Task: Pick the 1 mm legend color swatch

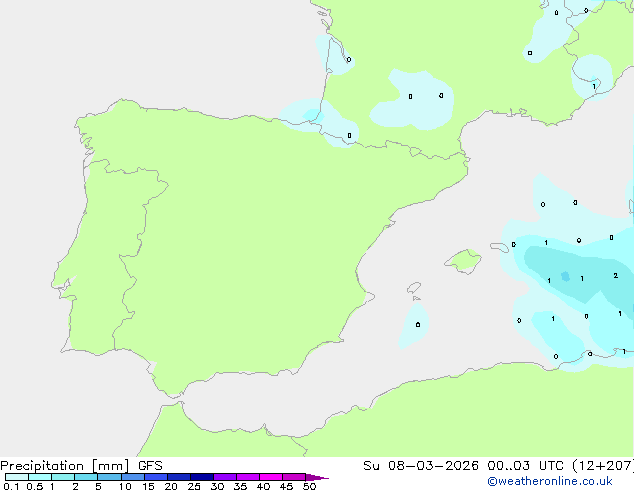Action: 63,477
